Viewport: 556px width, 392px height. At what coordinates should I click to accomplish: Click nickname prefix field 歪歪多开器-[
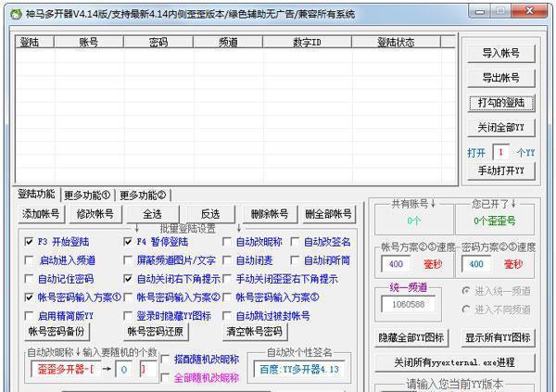point(66,370)
